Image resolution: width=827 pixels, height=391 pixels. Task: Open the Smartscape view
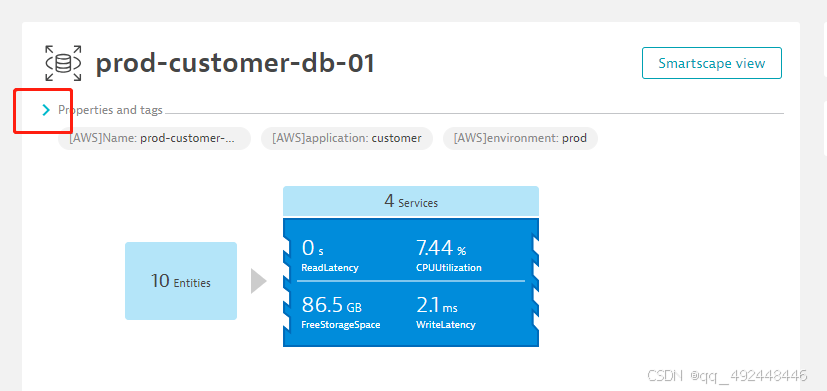tap(711, 63)
